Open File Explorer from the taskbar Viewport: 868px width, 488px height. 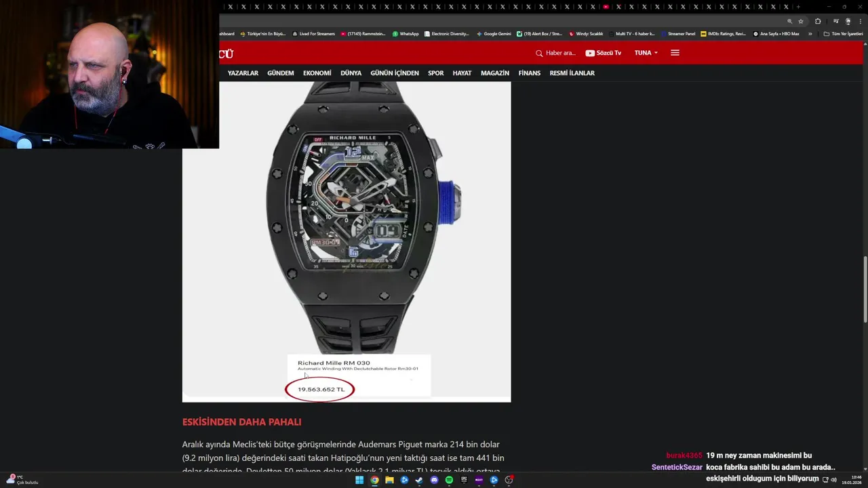[389, 480]
